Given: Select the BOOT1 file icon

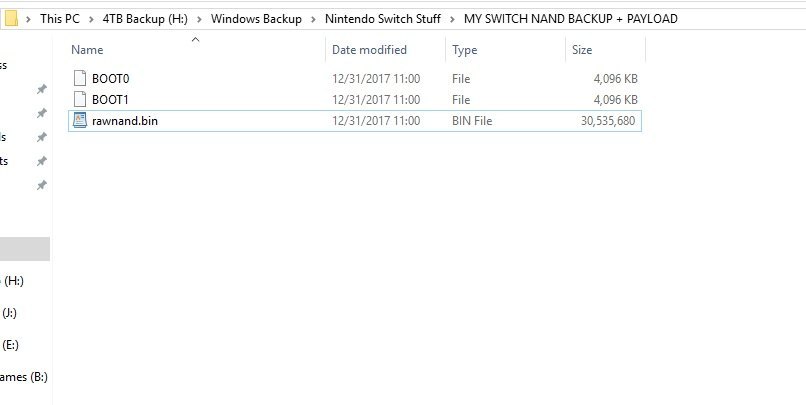Looking at the screenshot, I should 80,99.
